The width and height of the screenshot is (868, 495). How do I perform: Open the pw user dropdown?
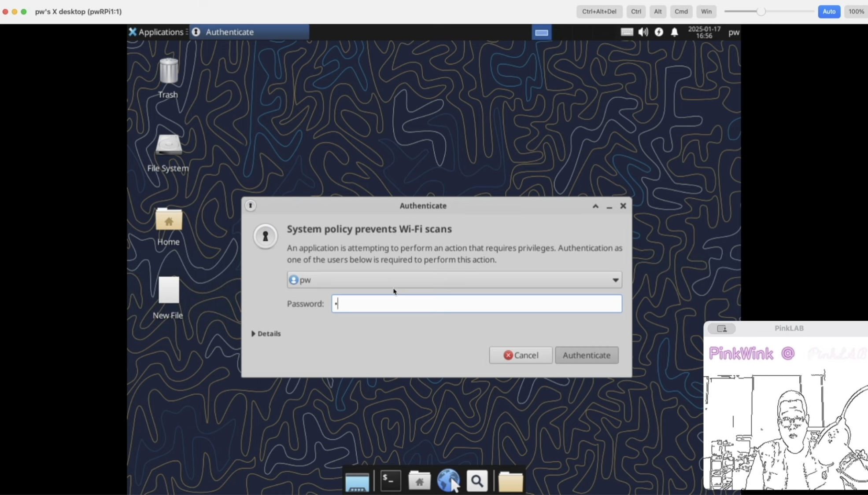pyautogui.click(x=454, y=280)
